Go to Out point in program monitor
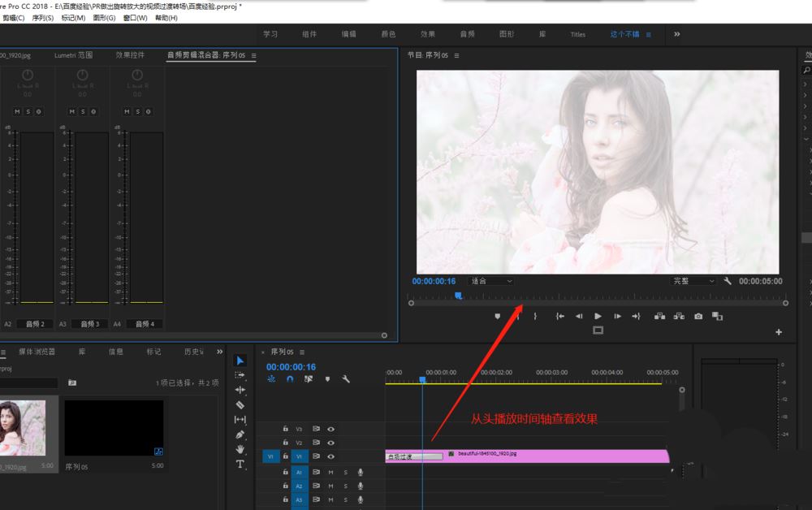Image resolution: width=812 pixels, height=510 pixels. pyautogui.click(x=637, y=317)
